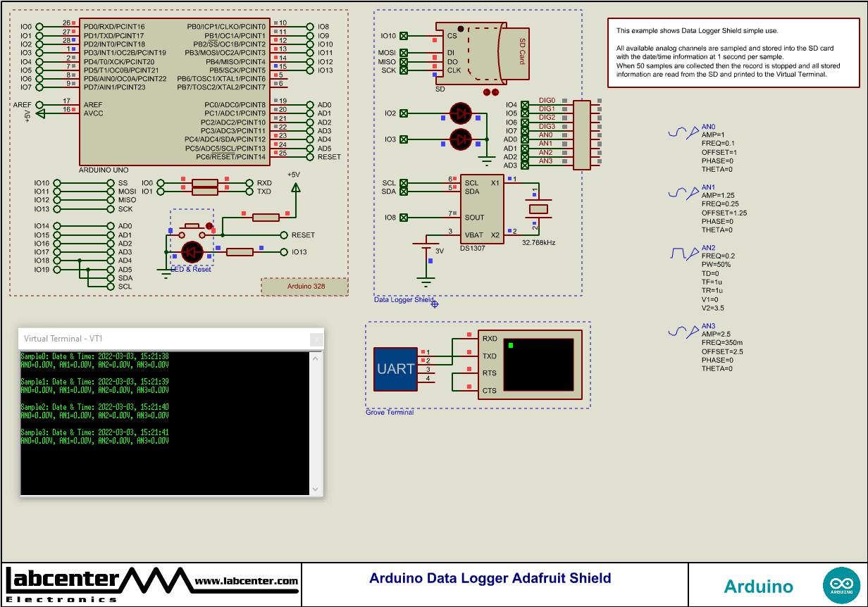Select the LED connected to IO2

coord(460,113)
